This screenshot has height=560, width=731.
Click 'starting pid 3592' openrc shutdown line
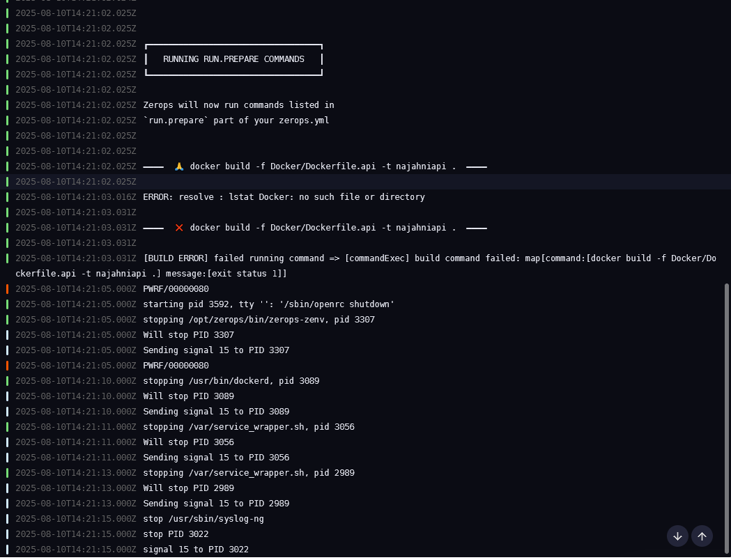pyautogui.click(x=268, y=304)
